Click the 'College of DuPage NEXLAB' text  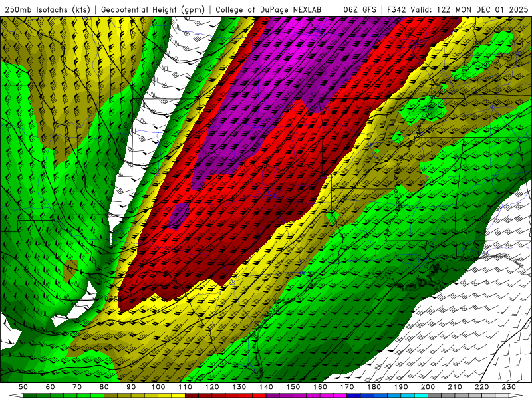269,10
